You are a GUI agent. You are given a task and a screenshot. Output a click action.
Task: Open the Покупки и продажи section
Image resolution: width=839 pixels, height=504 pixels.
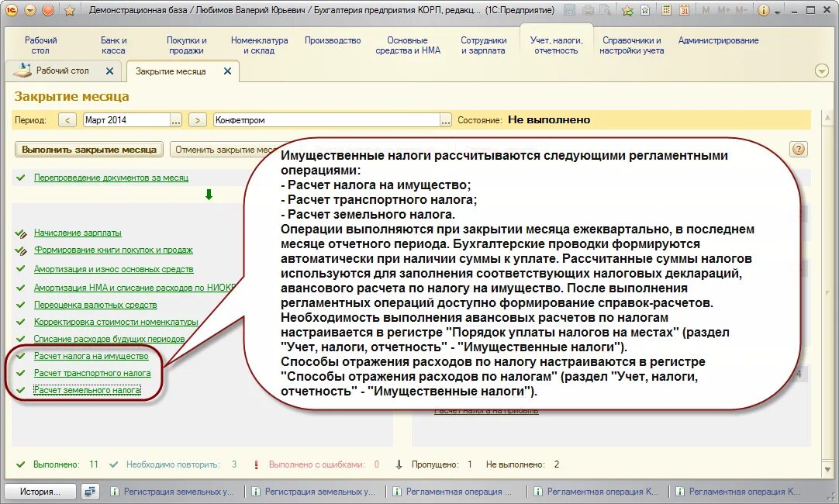186,46
